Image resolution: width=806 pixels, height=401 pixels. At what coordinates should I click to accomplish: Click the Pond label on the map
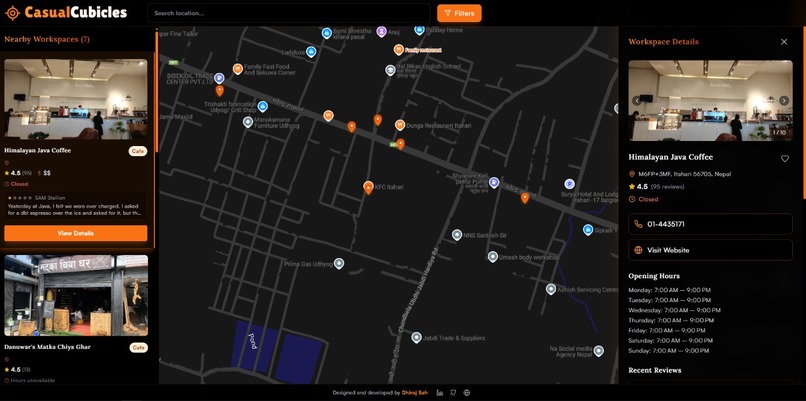pos(252,341)
